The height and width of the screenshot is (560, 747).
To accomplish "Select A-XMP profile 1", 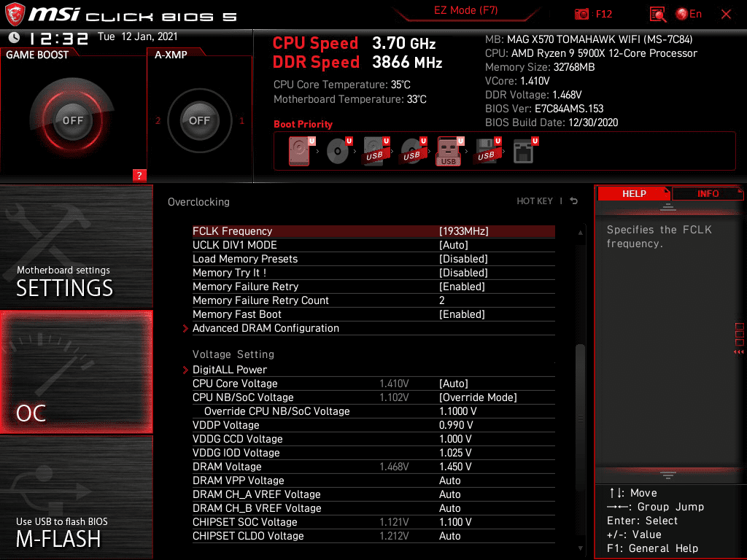I will (241, 120).
